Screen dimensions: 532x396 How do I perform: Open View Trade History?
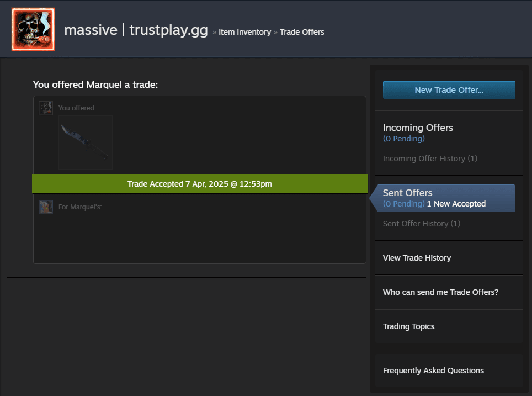click(x=417, y=258)
